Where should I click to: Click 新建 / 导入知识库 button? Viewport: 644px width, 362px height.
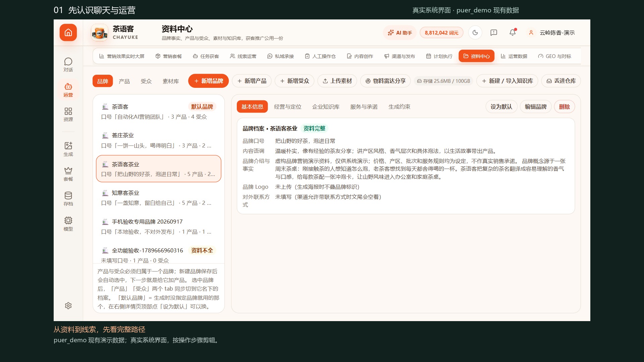507,81
